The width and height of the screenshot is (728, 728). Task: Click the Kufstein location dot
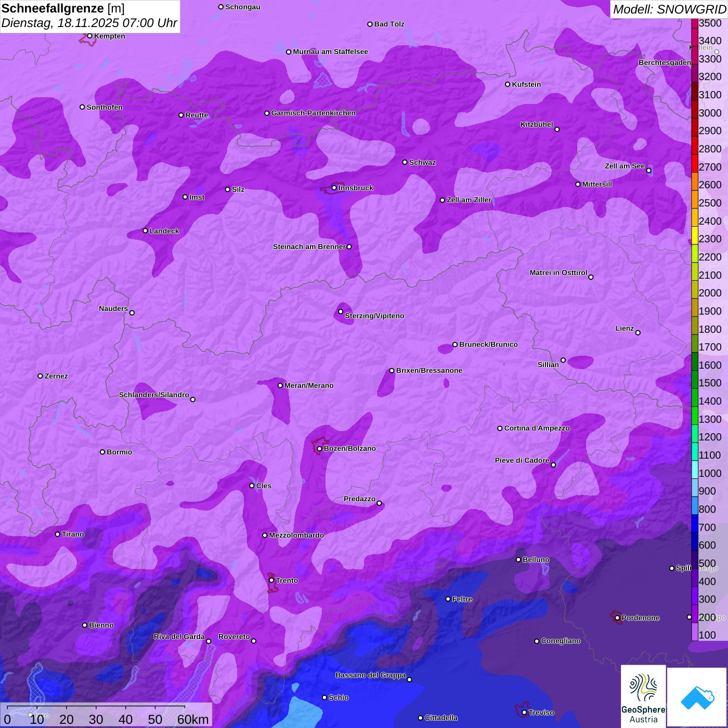508,84
